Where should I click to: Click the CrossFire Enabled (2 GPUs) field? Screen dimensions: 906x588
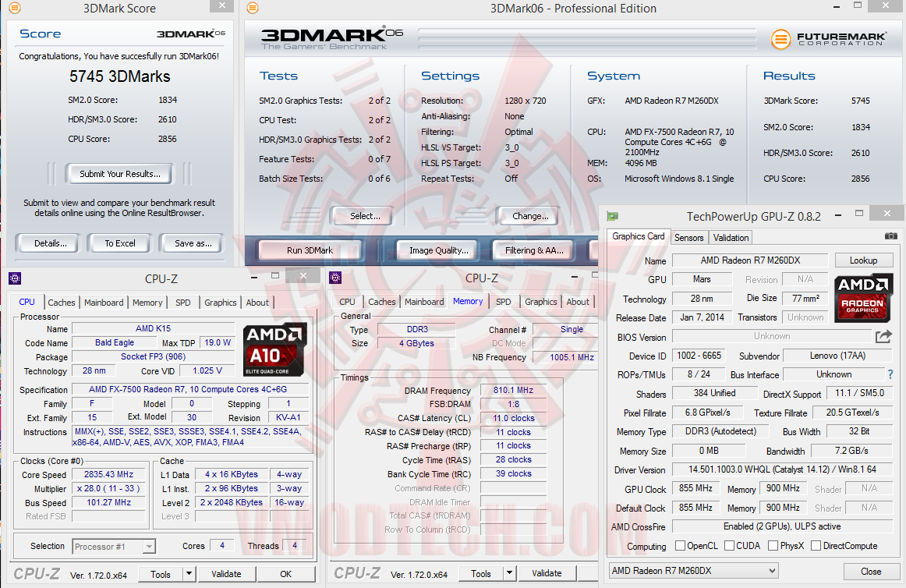(x=782, y=526)
